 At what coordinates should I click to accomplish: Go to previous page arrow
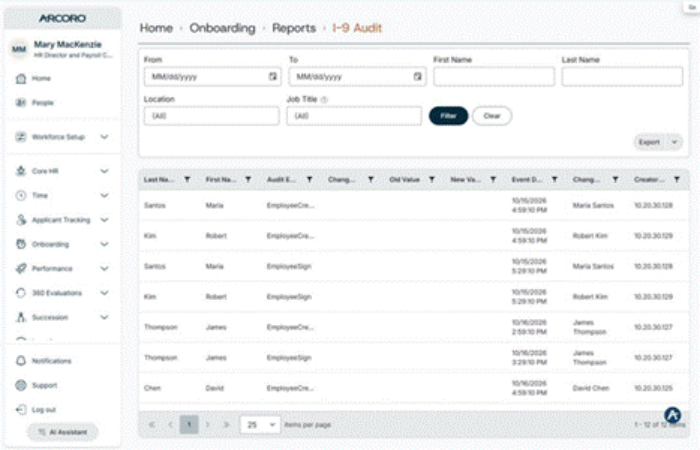click(170, 425)
